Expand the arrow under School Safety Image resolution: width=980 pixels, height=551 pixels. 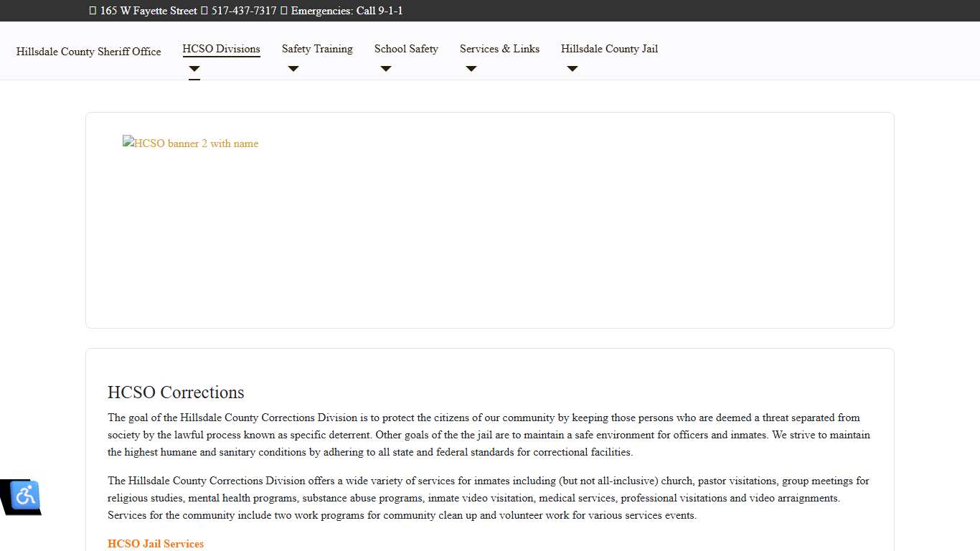(386, 69)
